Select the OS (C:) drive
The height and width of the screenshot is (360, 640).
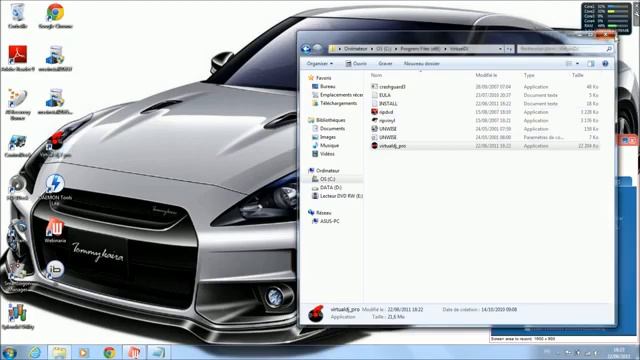pos(327,179)
